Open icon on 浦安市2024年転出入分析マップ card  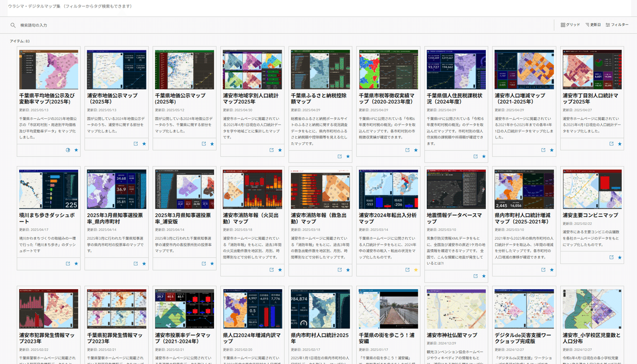point(408,270)
